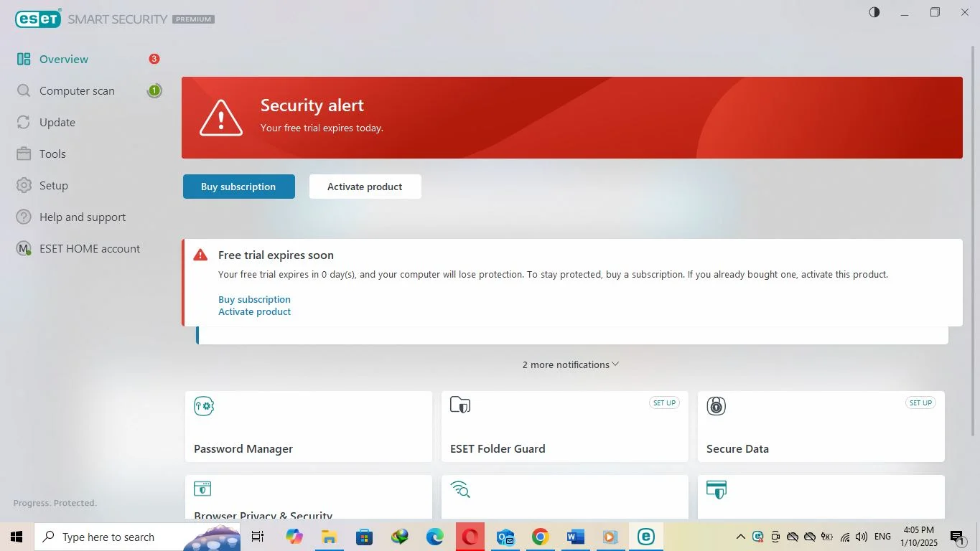The width and height of the screenshot is (980, 551).
Task: Click the Computer scan magnifier icon
Action: [24, 91]
